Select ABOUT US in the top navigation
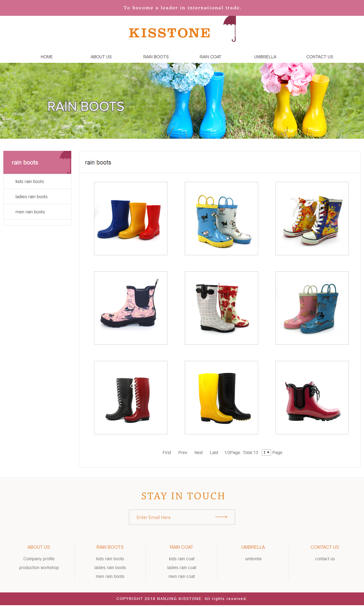Viewport: 364px width, 607px height. pos(101,57)
